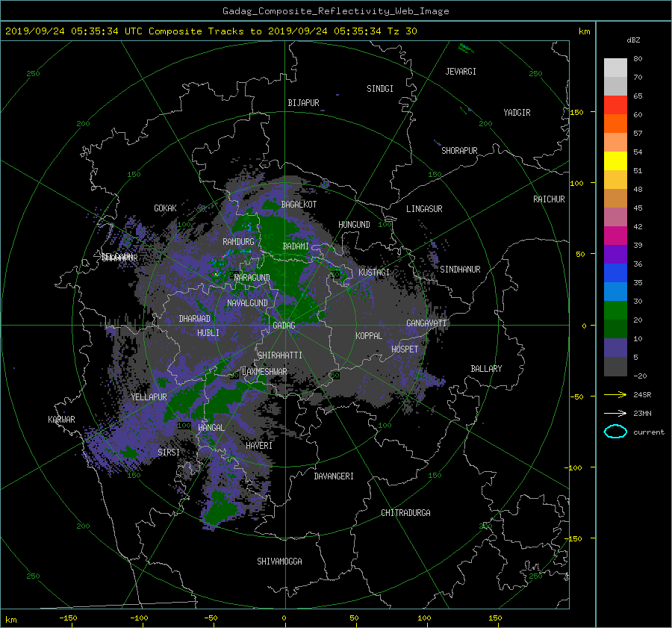The width and height of the screenshot is (672, 628).
Task: Click the GADAG radar center label
Action: pyautogui.click(x=284, y=326)
